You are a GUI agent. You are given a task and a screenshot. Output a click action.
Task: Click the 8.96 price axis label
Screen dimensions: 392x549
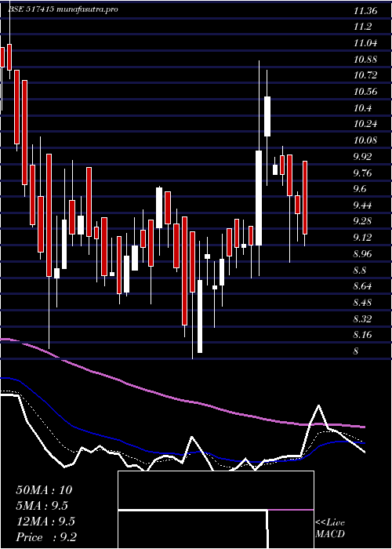click(362, 254)
